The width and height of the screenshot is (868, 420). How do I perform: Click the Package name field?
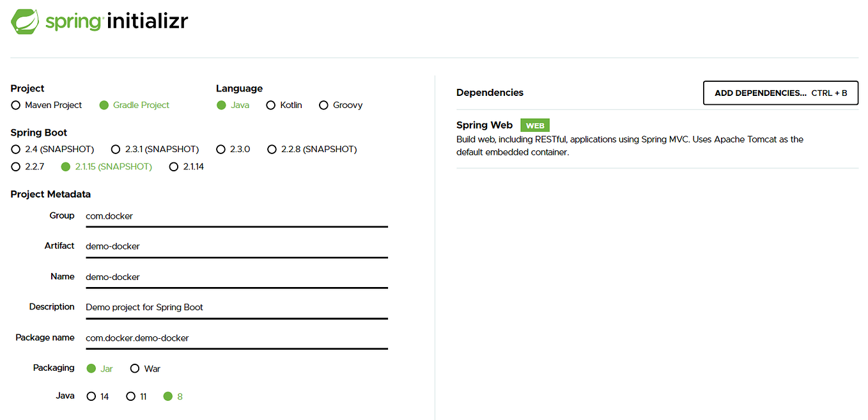coord(236,338)
